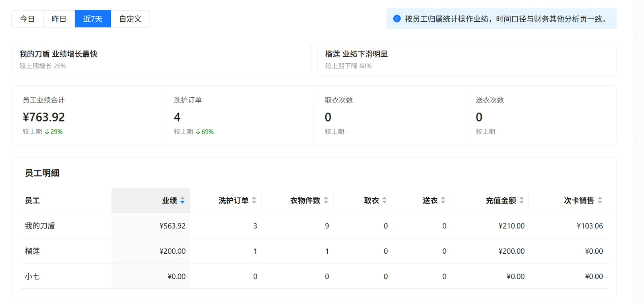644x304 pixels.
Task: Select employee 小七 in the table
Action: coord(33,276)
